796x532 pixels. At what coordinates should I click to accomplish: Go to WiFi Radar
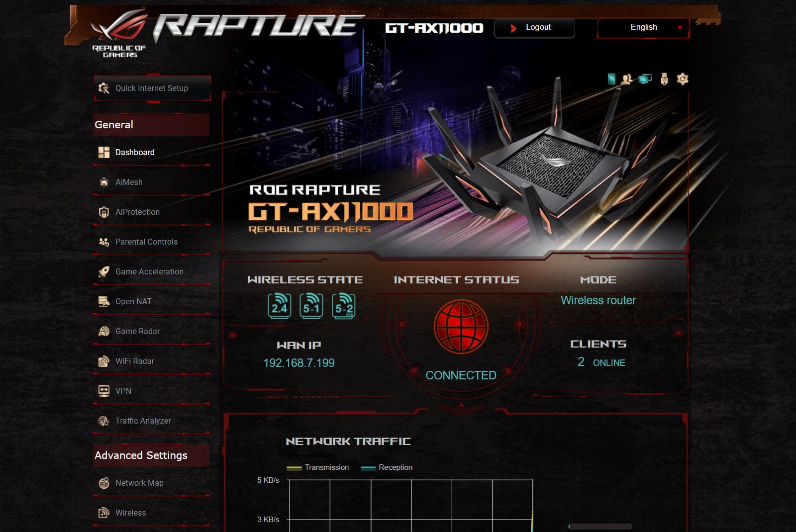pyautogui.click(x=151, y=361)
